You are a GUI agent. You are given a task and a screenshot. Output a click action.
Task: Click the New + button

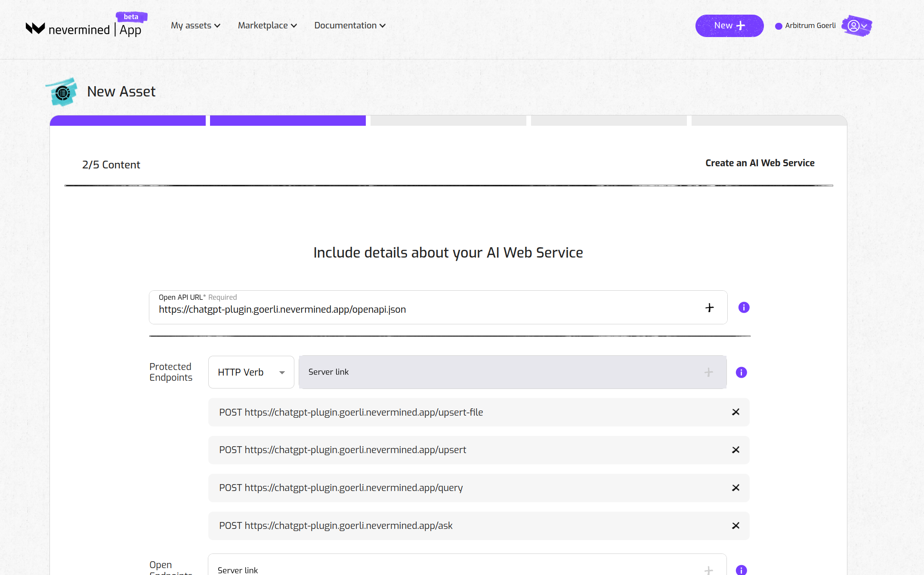pyautogui.click(x=729, y=25)
